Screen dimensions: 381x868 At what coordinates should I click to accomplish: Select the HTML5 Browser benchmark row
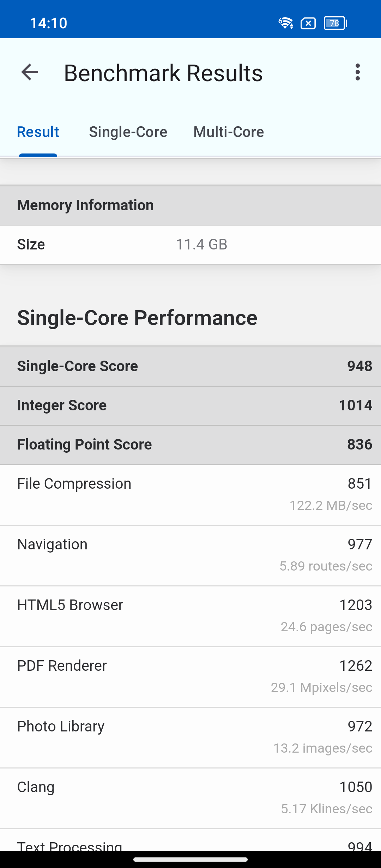point(190,616)
